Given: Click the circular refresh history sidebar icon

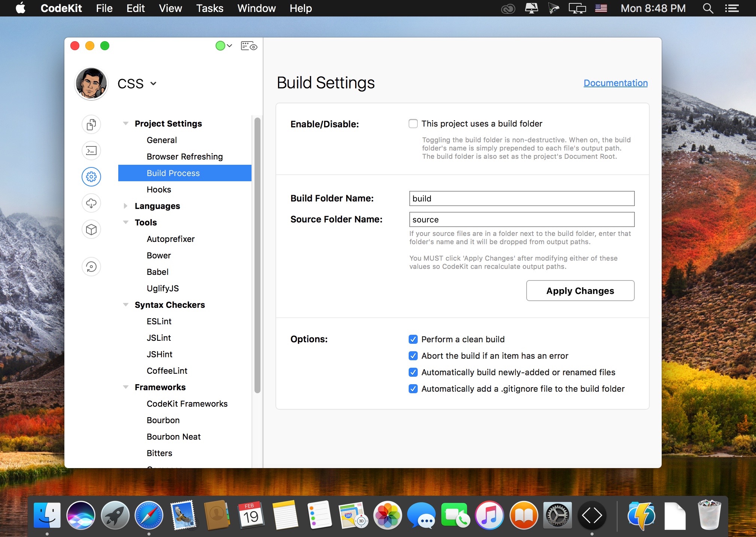Looking at the screenshot, I should (91, 267).
